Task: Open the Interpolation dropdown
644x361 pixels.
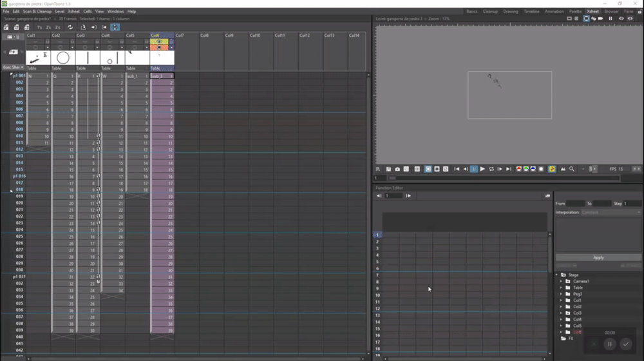Action: click(611, 212)
